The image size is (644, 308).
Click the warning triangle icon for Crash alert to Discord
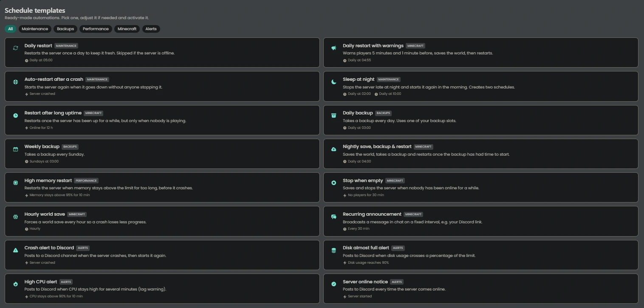pos(16,250)
